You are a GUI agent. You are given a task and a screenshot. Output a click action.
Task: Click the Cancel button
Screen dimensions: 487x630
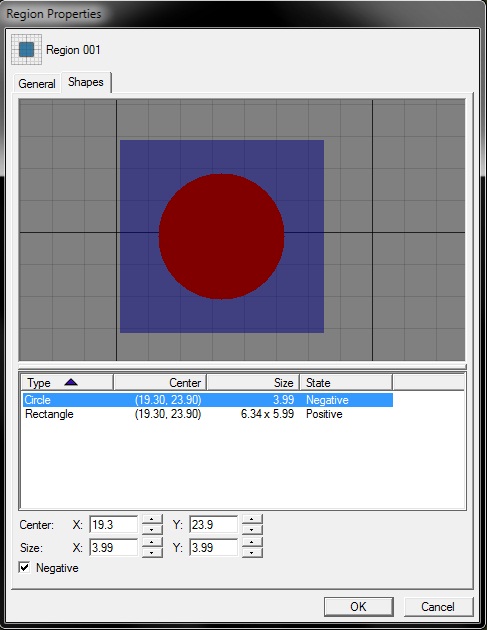(438, 607)
